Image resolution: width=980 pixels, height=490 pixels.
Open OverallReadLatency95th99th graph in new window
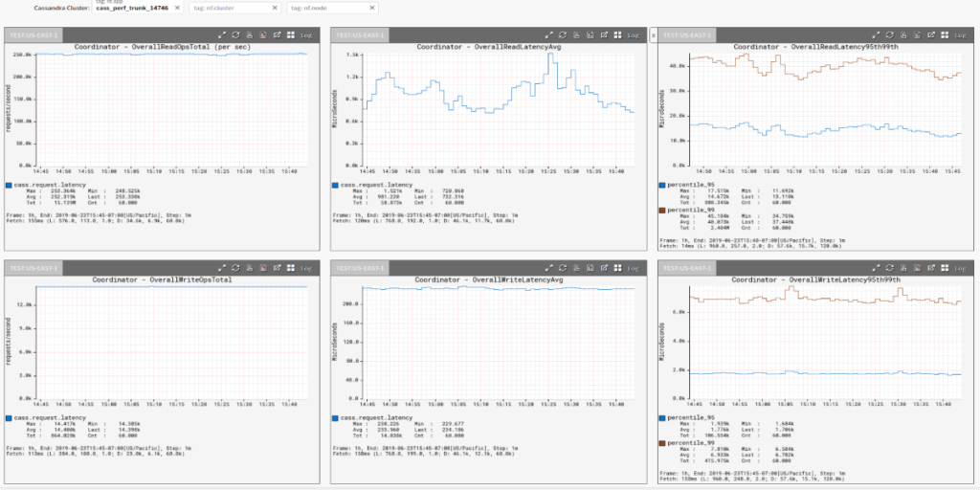pyautogui.click(x=931, y=35)
